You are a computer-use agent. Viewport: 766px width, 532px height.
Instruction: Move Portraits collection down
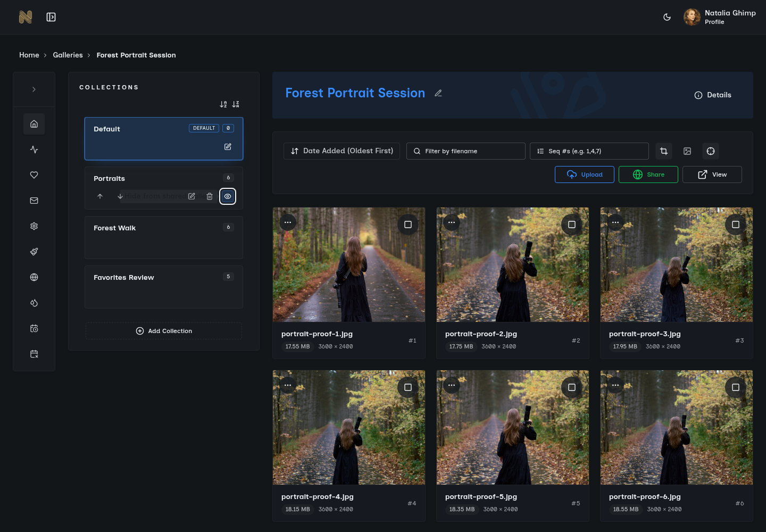click(120, 196)
